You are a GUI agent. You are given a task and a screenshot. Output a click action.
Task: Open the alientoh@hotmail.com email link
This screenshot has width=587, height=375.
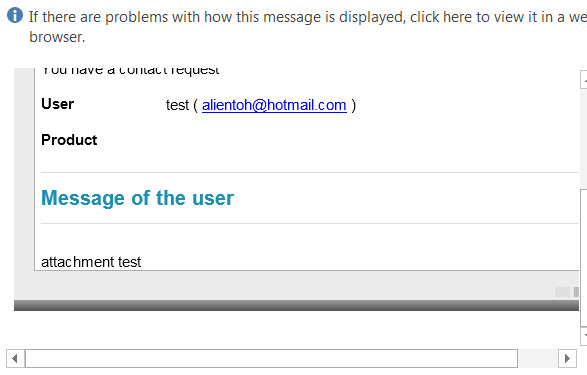[274, 105]
